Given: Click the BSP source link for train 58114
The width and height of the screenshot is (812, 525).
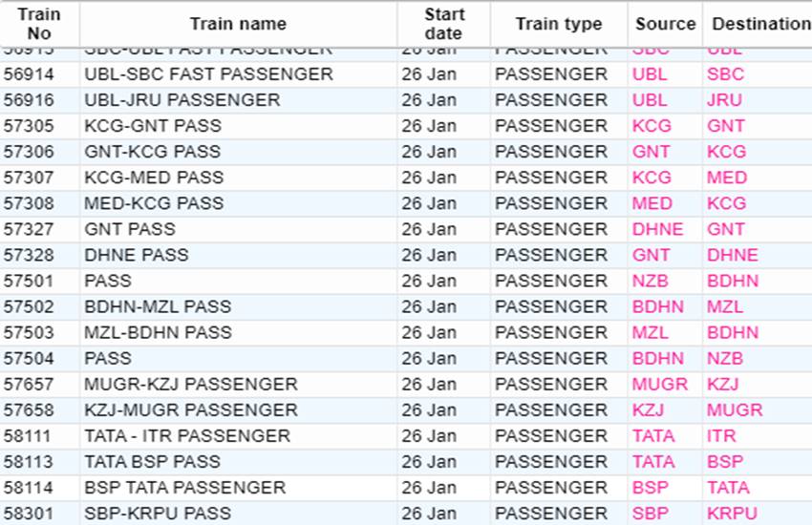Looking at the screenshot, I should point(650,487).
